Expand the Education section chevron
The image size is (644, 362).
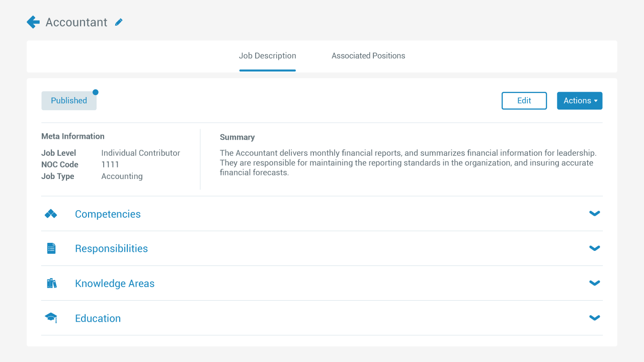click(595, 318)
